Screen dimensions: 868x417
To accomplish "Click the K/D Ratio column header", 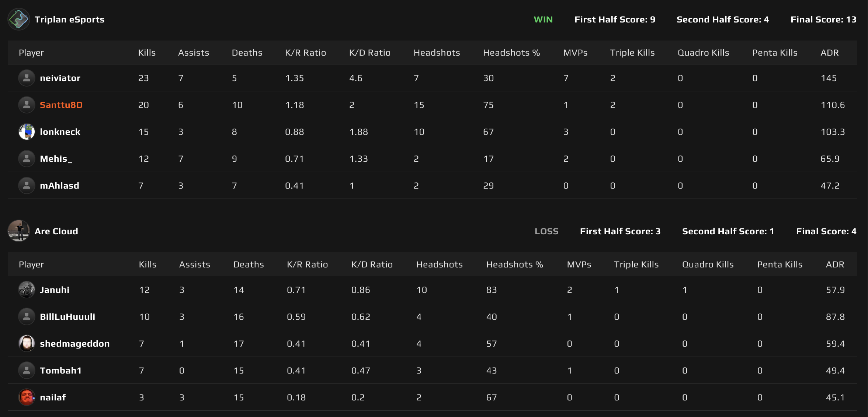I will [x=369, y=52].
